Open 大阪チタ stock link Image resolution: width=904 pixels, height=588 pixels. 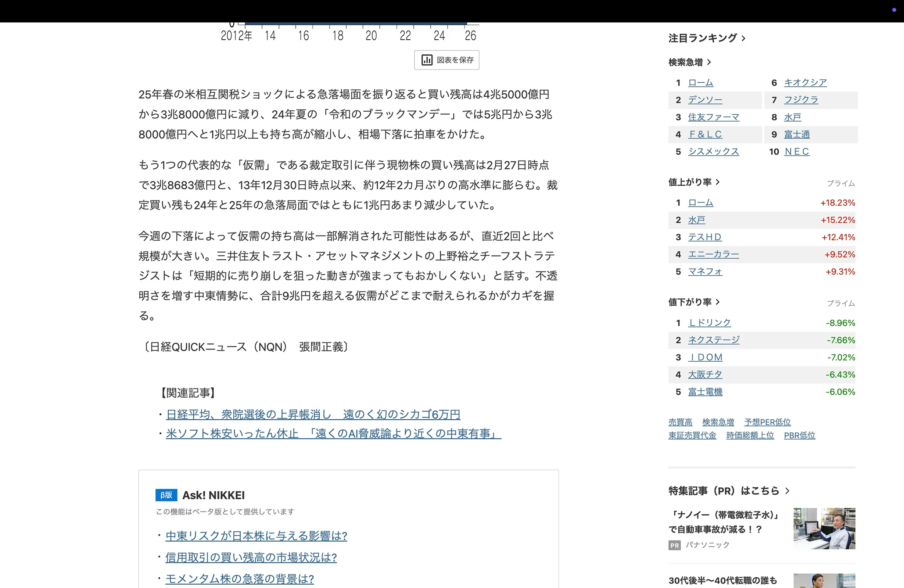[x=705, y=374]
